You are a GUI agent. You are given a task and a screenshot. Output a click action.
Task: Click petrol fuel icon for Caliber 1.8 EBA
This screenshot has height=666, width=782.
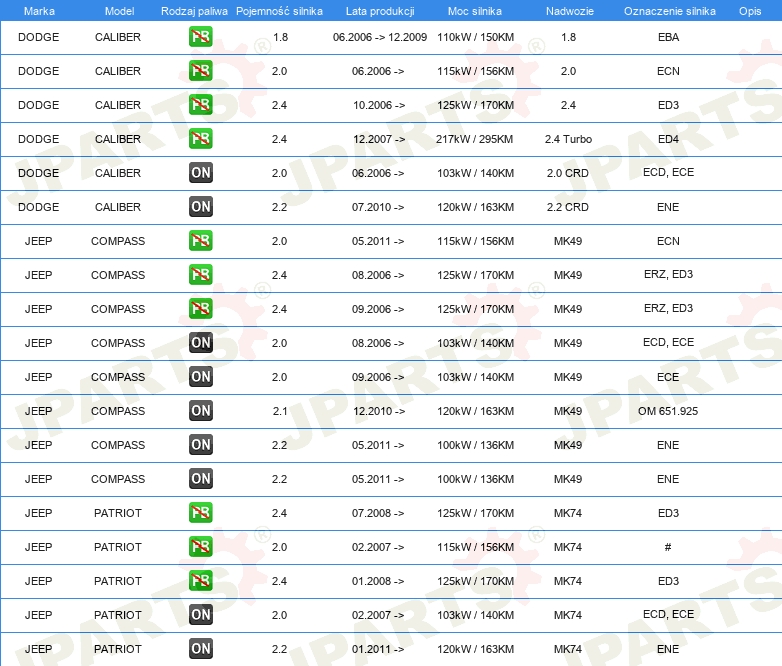coord(200,37)
